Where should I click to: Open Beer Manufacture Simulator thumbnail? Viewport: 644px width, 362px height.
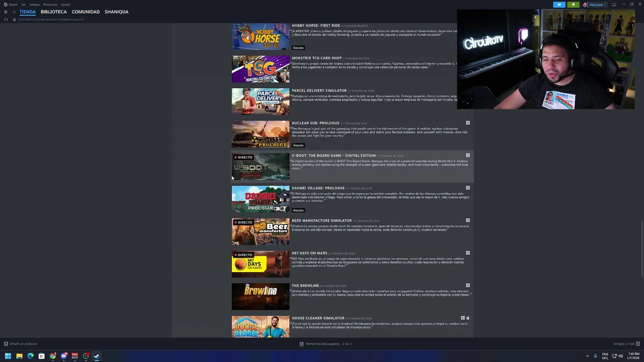pyautogui.click(x=261, y=231)
